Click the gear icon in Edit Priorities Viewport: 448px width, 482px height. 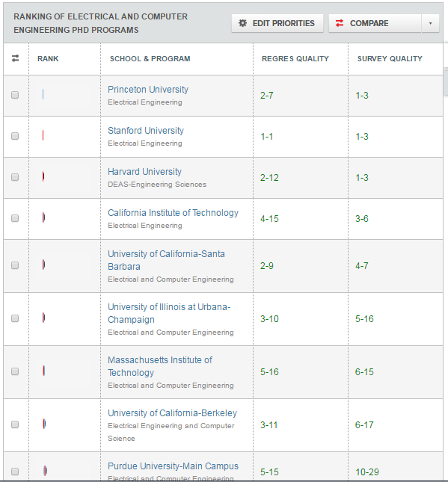(242, 23)
